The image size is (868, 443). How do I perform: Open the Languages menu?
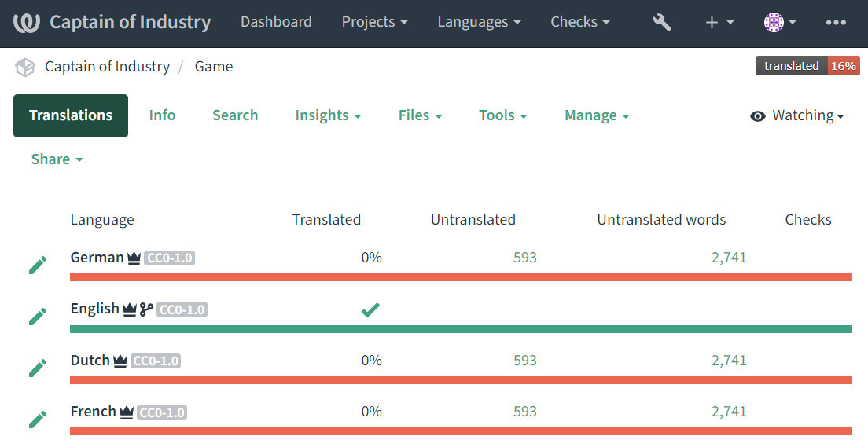click(x=479, y=22)
